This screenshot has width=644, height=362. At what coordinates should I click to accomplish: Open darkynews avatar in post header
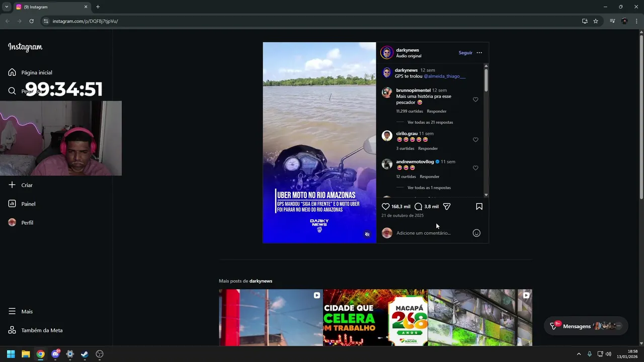387,53
